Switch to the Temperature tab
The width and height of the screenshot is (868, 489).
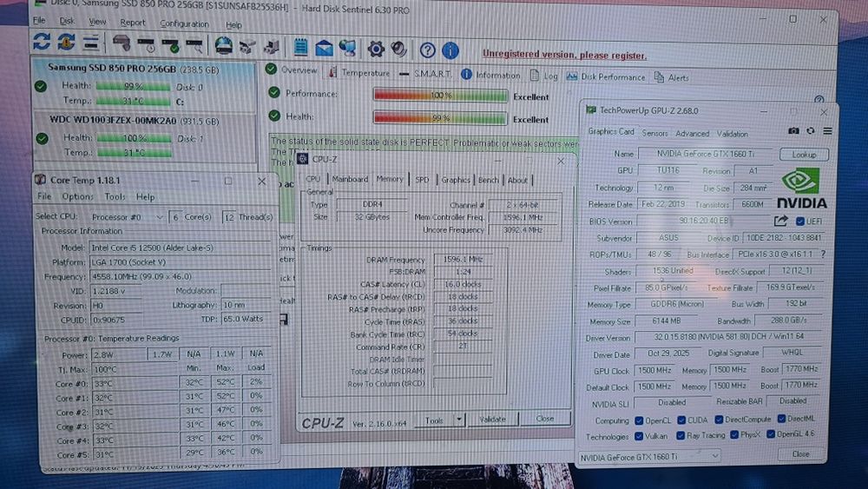(359, 73)
